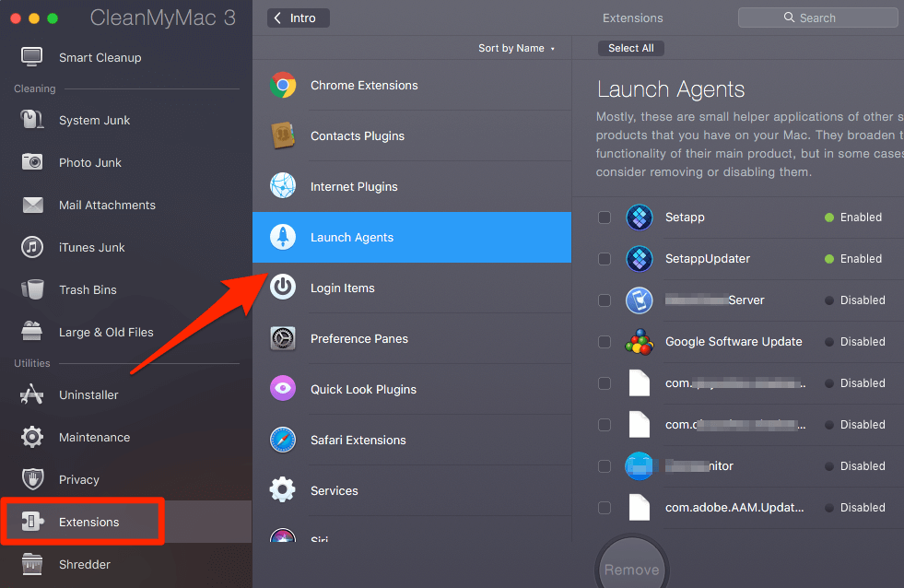Click the 'Large & Old Files' label
The width and height of the screenshot is (904, 588).
click(106, 332)
